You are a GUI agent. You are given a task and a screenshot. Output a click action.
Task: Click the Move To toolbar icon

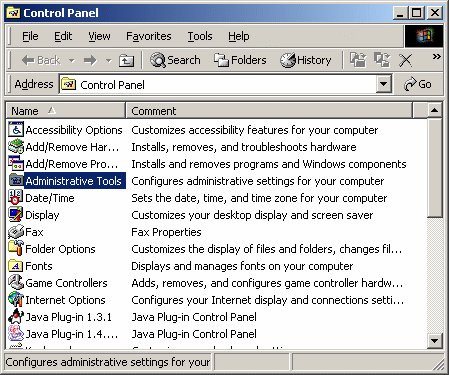(358, 60)
